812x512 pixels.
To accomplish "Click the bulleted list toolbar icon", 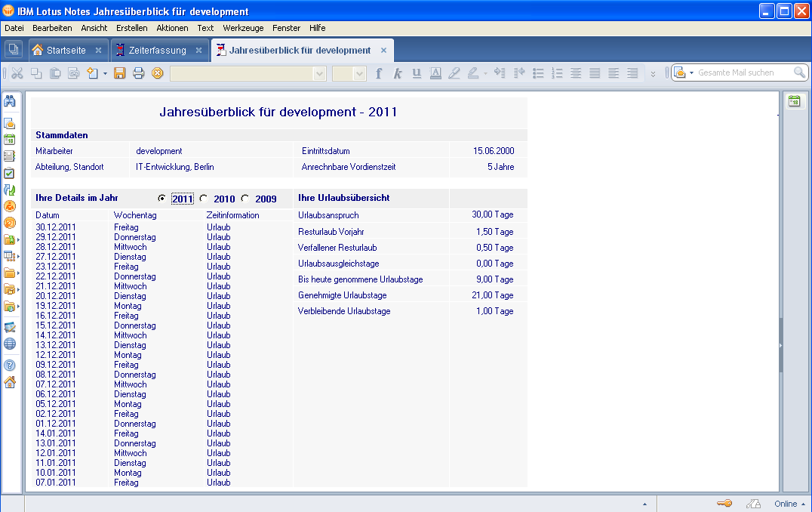I will (x=538, y=73).
